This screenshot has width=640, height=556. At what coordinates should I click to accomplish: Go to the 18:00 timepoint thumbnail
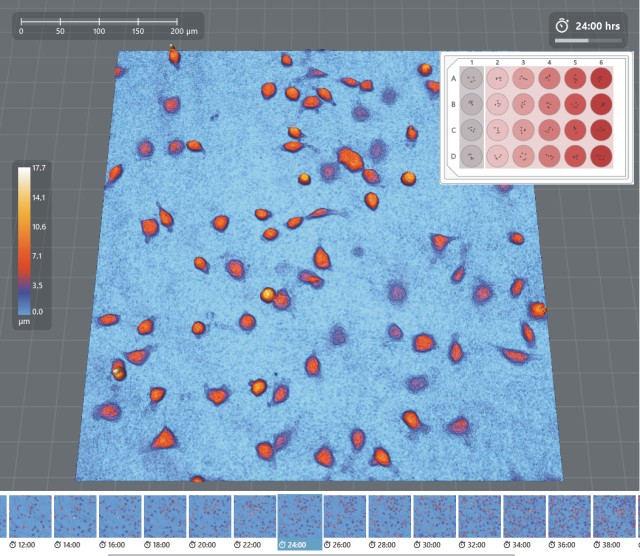click(x=165, y=517)
